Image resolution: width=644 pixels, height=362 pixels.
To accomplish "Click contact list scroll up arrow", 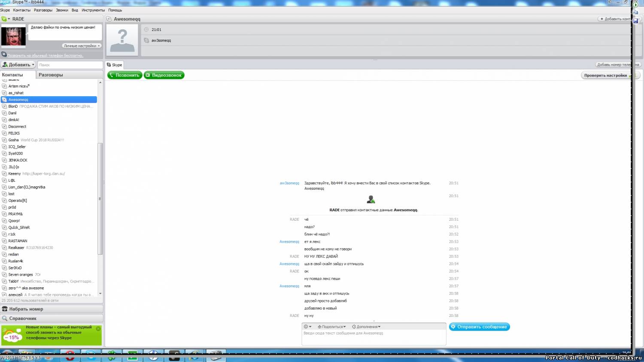I will (x=100, y=82).
